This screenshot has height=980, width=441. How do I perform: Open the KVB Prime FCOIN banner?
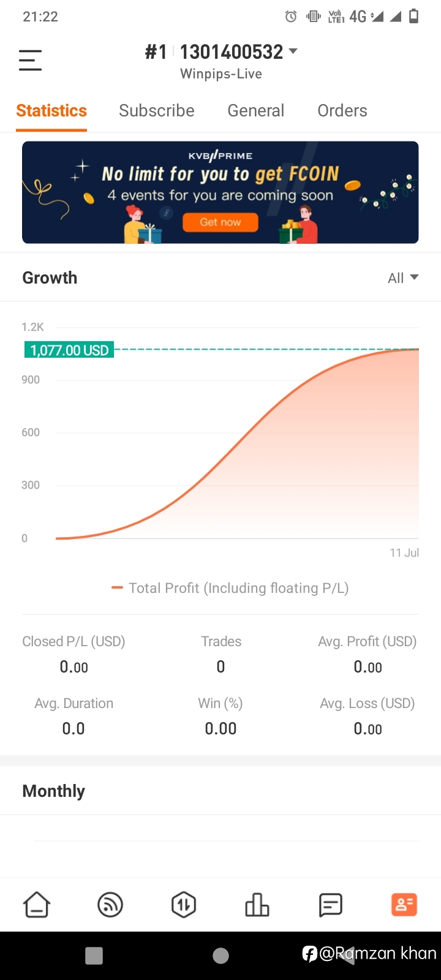pyautogui.click(x=221, y=192)
